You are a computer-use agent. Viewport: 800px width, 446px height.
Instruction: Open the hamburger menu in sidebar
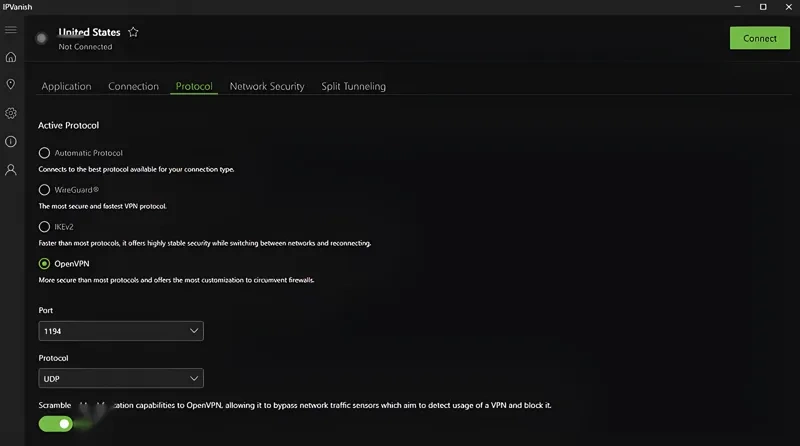tap(11, 30)
